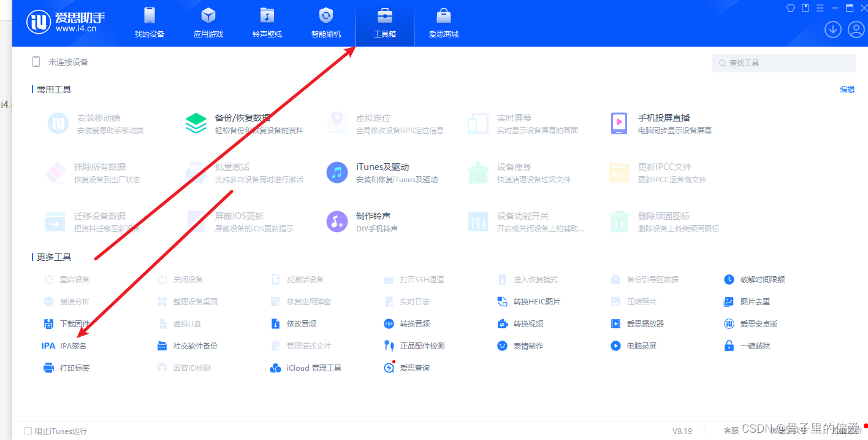Click the 编辑 link to edit common tools
This screenshot has width=868, height=440.
(847, 89)
